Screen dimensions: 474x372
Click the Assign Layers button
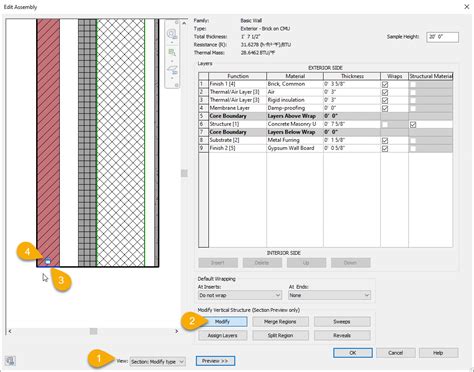[223, 335]
